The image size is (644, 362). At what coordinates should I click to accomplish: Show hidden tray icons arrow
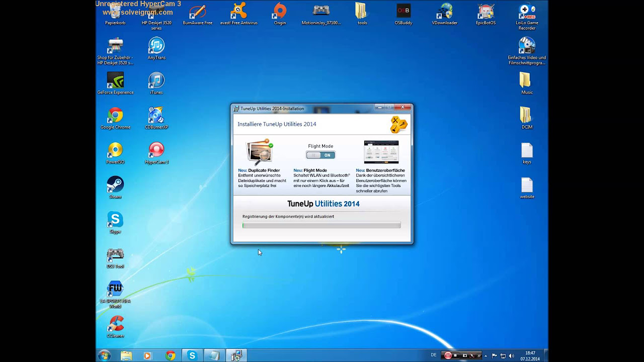486,356
